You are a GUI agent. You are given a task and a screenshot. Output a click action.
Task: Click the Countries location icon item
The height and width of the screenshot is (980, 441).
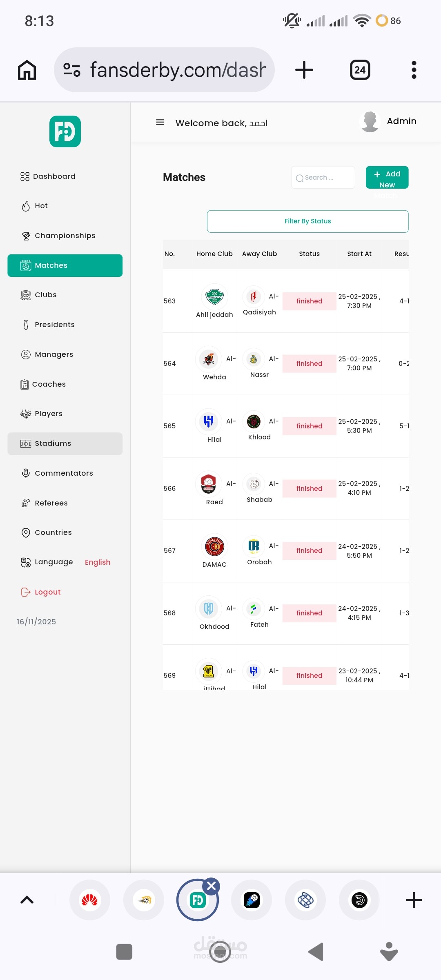26,532
